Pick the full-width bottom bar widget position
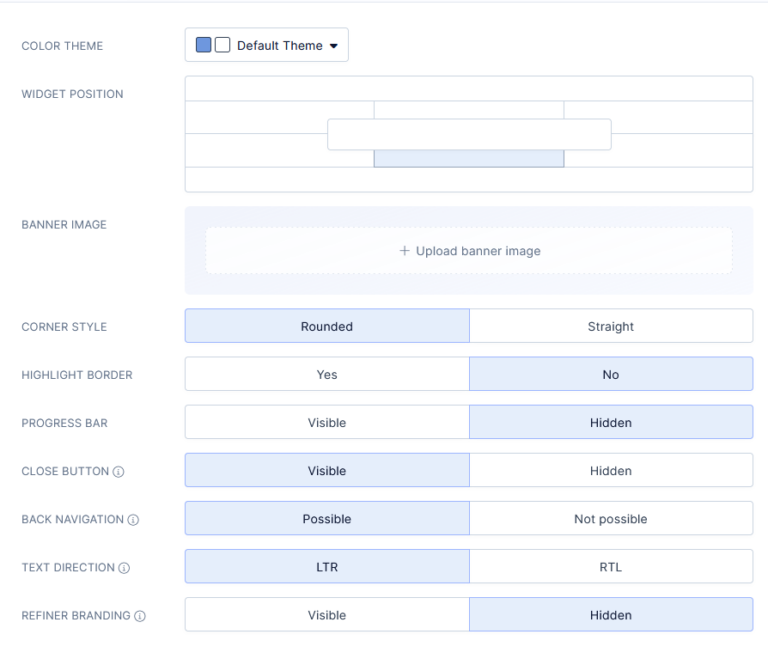 [x=468, y=180]
